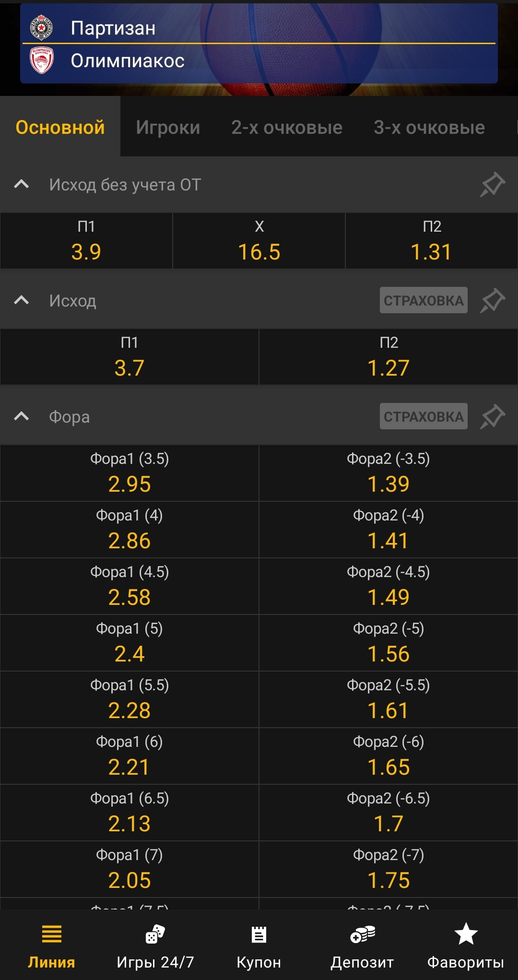Open Фавориты star icon

pyautogui.click(x=466, y=935)
